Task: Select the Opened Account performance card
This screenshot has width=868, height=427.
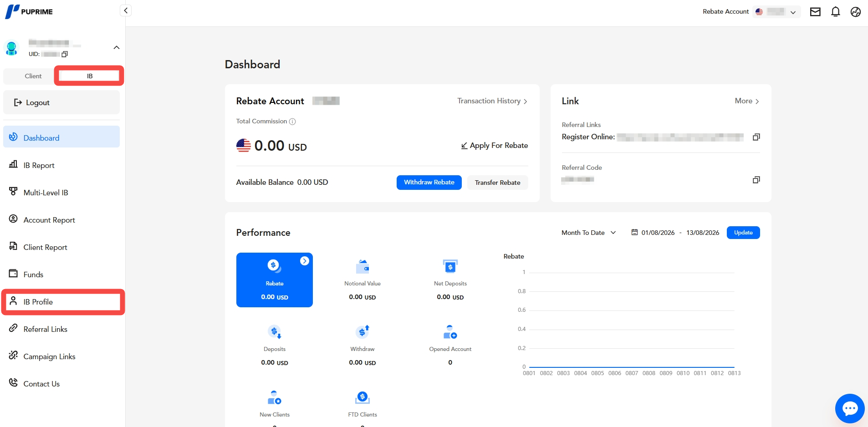Action: click(450, 346)
